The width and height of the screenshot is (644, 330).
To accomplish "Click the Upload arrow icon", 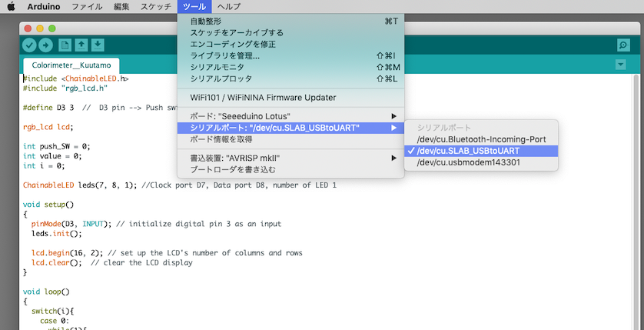I will tap(45, 45).
